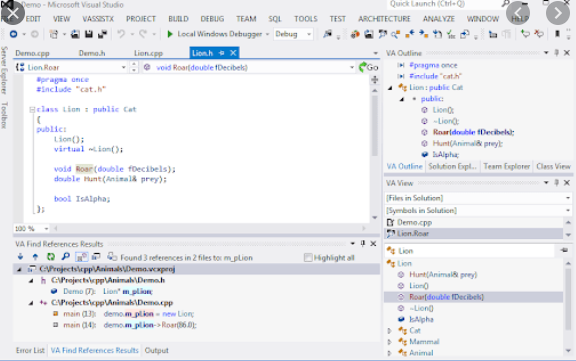Open the BUILD menu
Image resolution: width=576 pixels, height=361 pixels.
point(179,19)
